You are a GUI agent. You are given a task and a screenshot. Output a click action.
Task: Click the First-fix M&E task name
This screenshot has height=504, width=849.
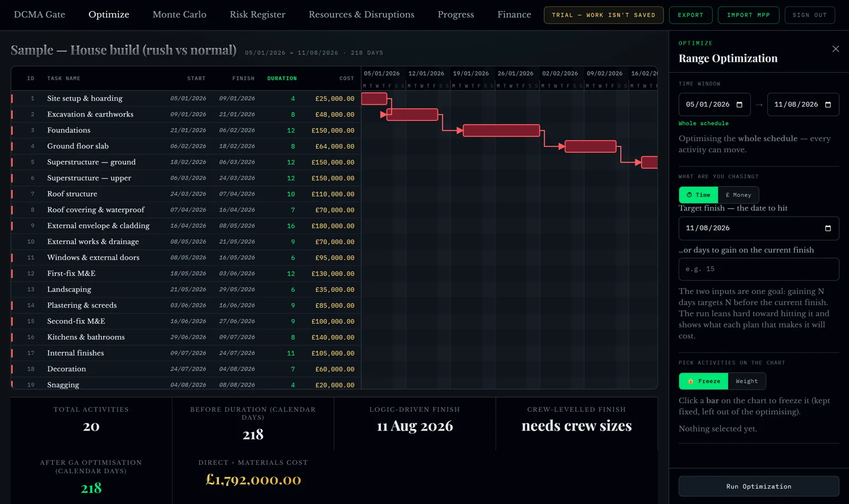click(x=71, y=274)
